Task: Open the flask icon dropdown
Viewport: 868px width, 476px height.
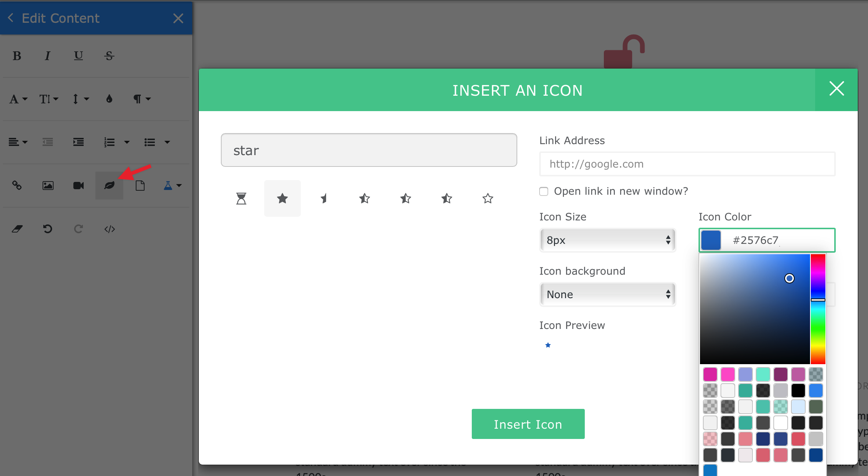Action: pyautogui.click(x=172, y=186)
